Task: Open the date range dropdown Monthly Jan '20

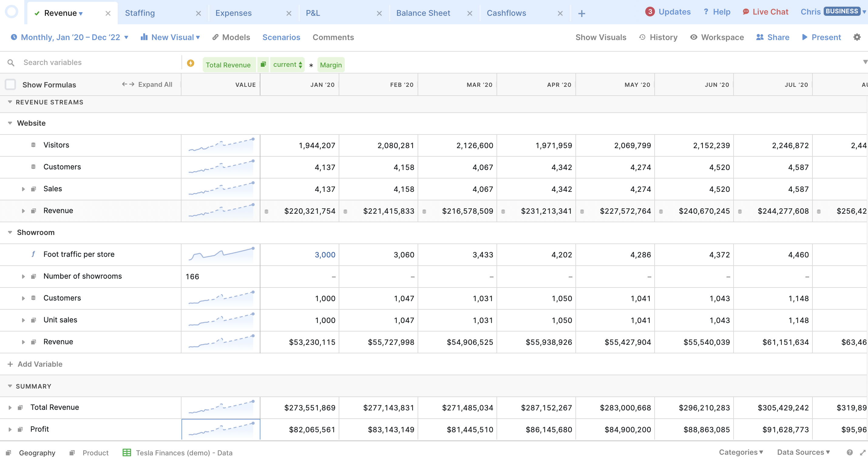Action: 70,37
